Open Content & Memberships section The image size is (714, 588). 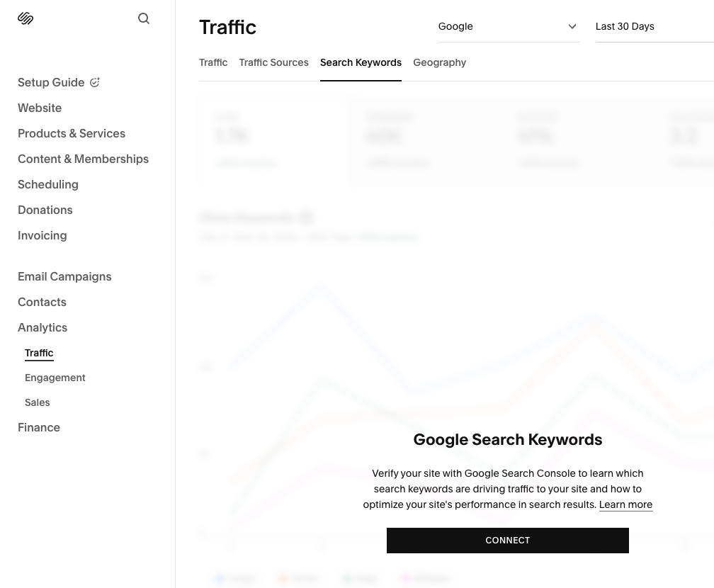(84, 159)
